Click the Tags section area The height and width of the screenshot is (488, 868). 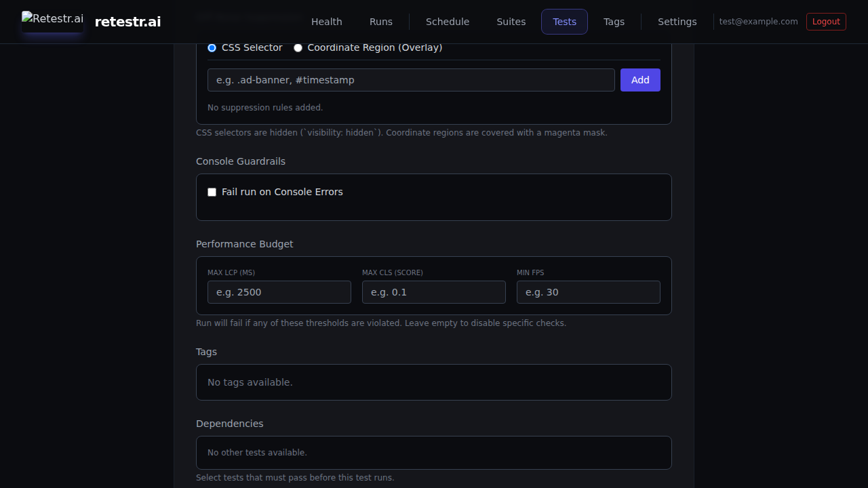(433, 382)
